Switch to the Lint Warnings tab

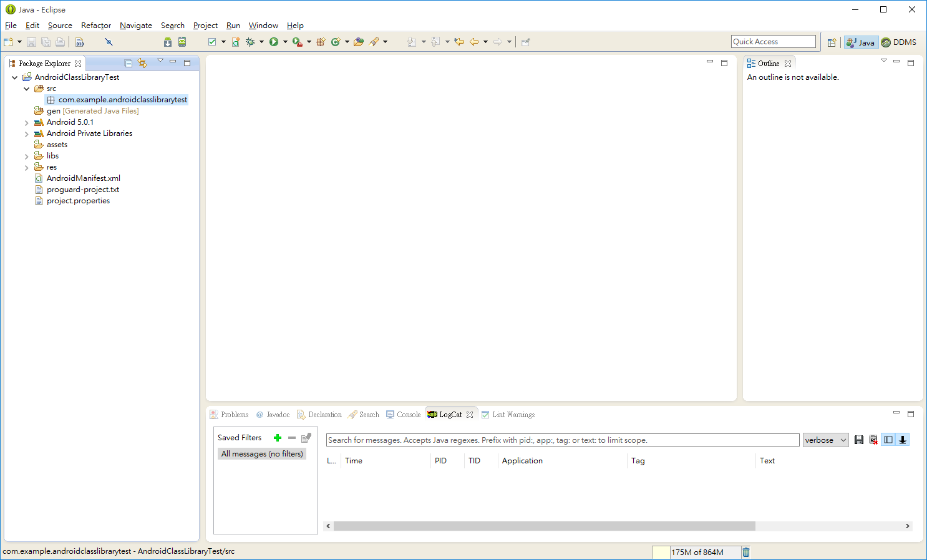point(508,415)
